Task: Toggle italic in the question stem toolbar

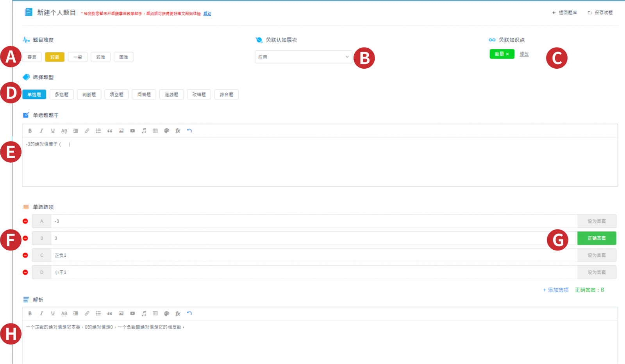Action: point(41,131)
